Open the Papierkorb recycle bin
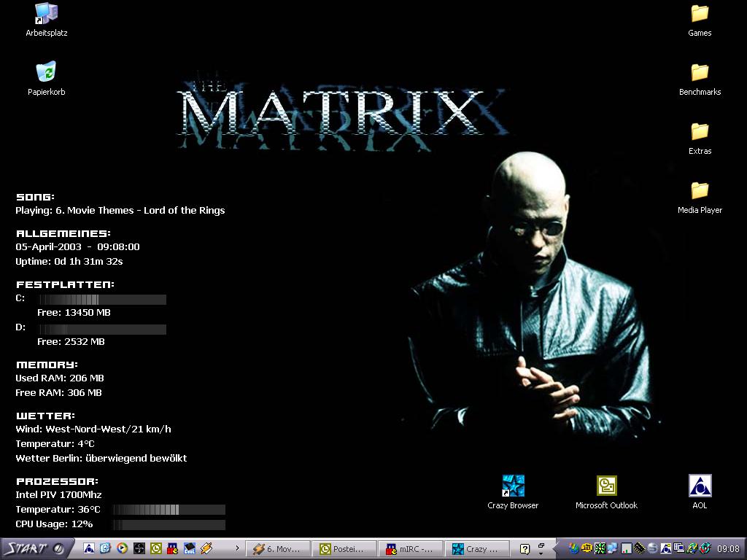The image size is (747, 560). coord(46,79)
